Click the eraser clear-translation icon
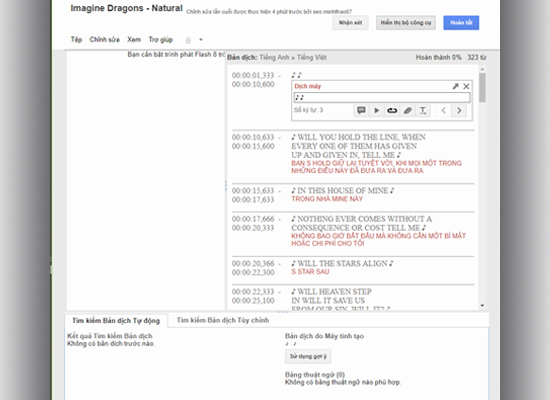Screen dimensions: 550x400 pyautogui.click(x=407, y=111)
